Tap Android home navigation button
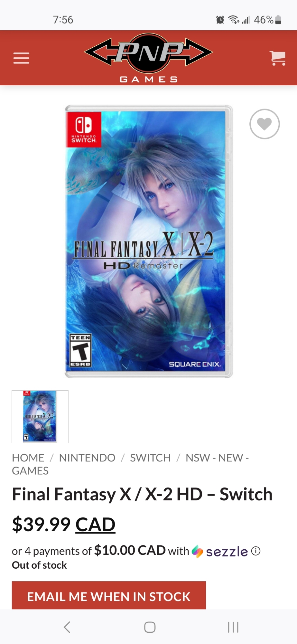 (150, 627)
